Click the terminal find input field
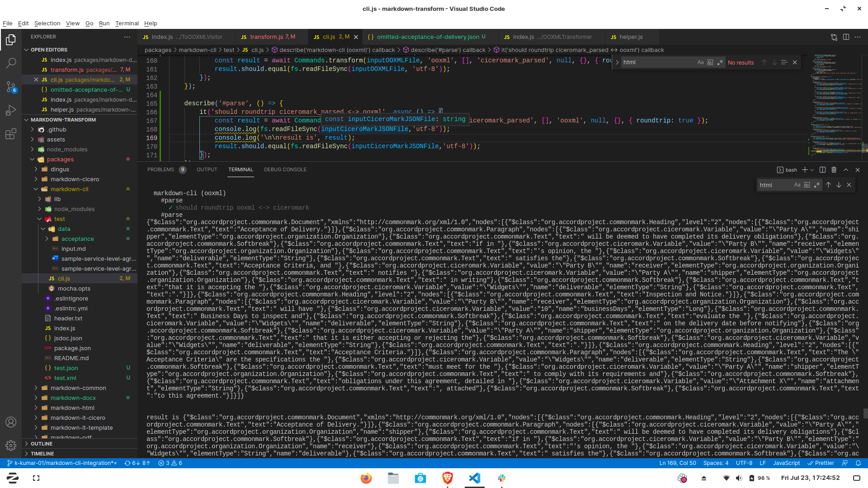 (774, 185)
